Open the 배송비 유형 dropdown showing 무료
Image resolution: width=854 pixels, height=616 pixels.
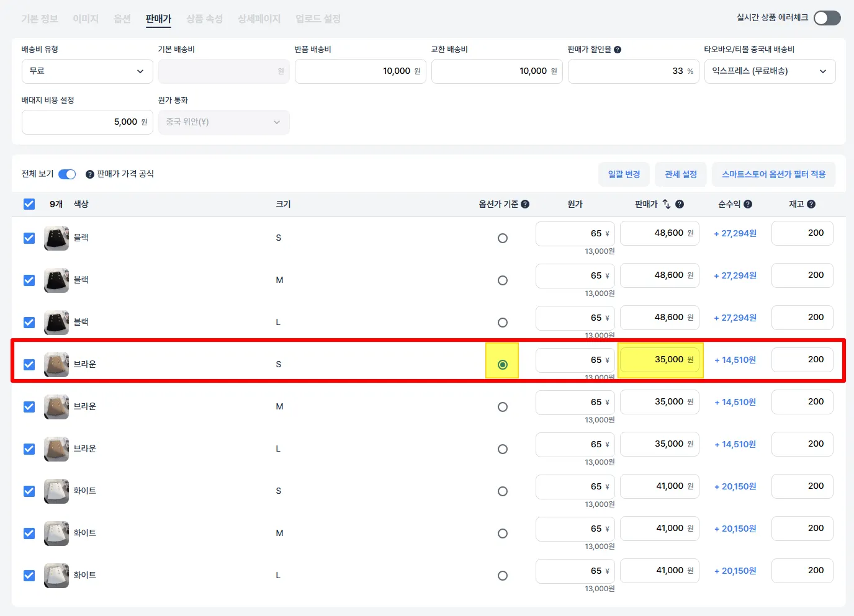pos(88,71)
